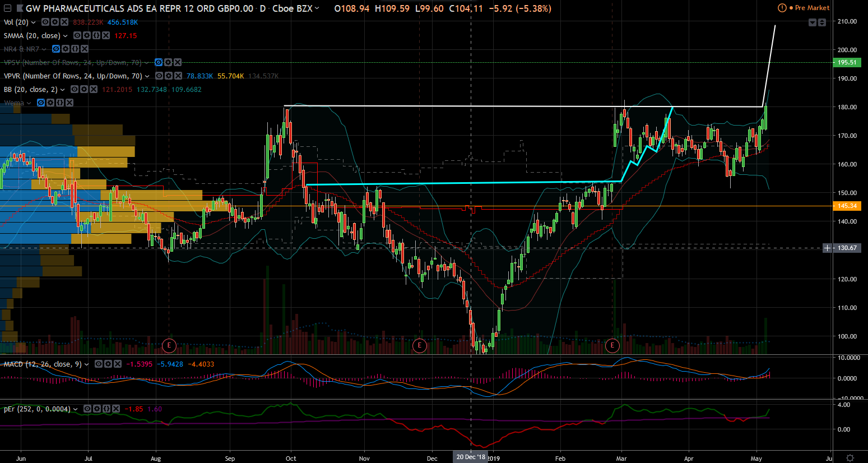Open source code of SMMA indicator
The image size is (868, 463).
pyautogui.click(x=96, y=35)
